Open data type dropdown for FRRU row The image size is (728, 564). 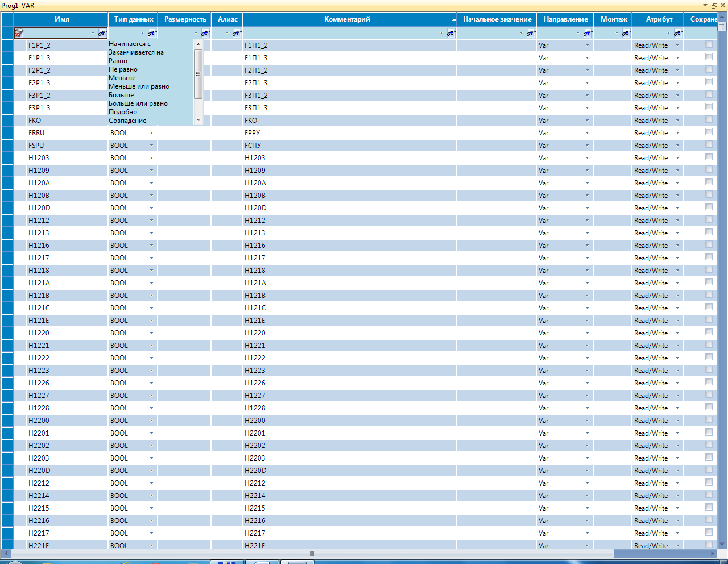(x=152, y=133)
